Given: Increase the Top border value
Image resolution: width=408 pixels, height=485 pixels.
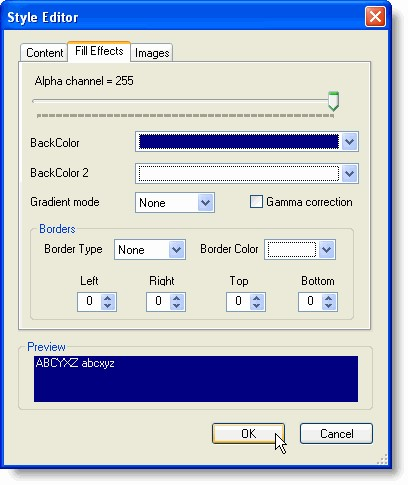Looking at the screenshot, I should click(x=256, y=298).
